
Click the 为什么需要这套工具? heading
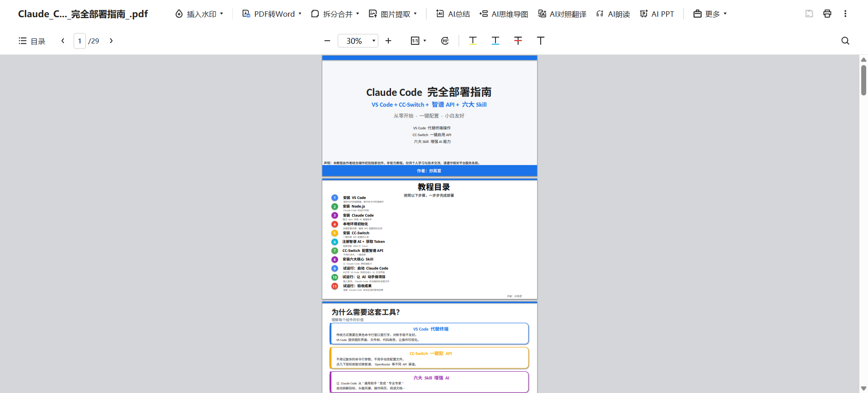[x=365, y=312]
